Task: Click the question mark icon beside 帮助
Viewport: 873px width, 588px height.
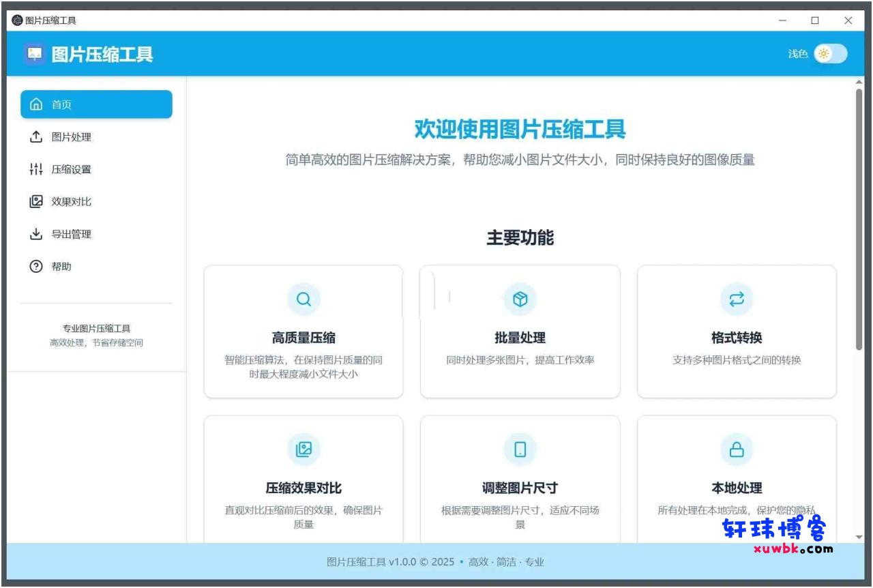Action: click(36, 266)
